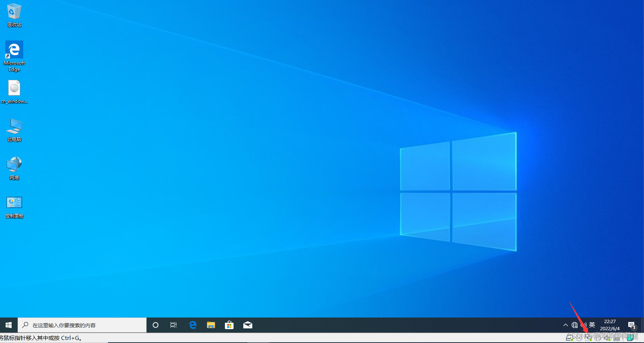Open Cortana from the taskbar circle
Image resolution: width=644 pixels, height=343 pixels.
156,325
